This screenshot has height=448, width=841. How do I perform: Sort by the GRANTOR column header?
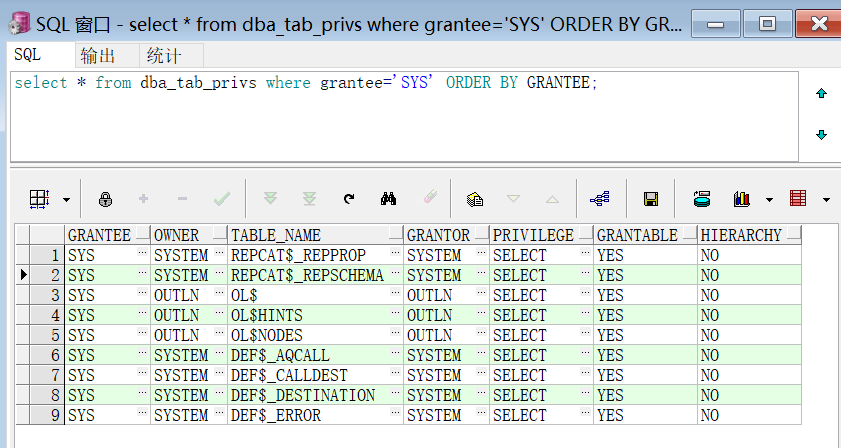[x=446, y=235]
